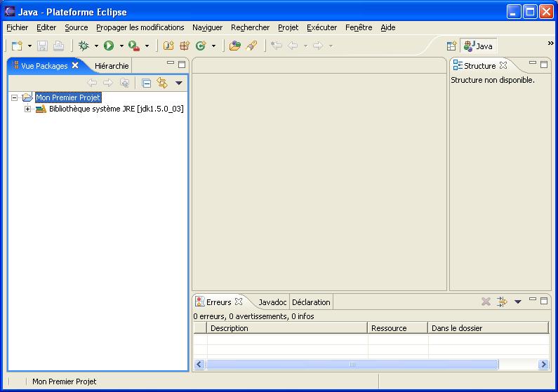Click the green Run button icon
This screenshot has height=392, width=558.
(x=109, y=46)
